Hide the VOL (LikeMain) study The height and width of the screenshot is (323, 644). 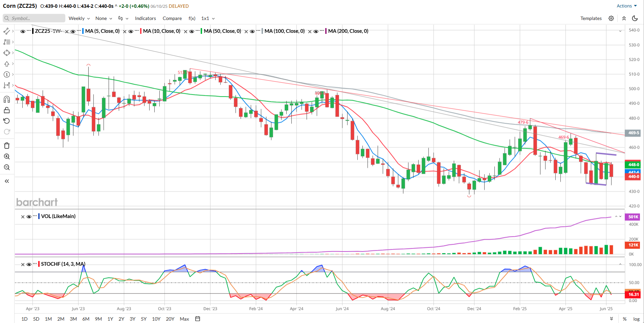[29, 217]
